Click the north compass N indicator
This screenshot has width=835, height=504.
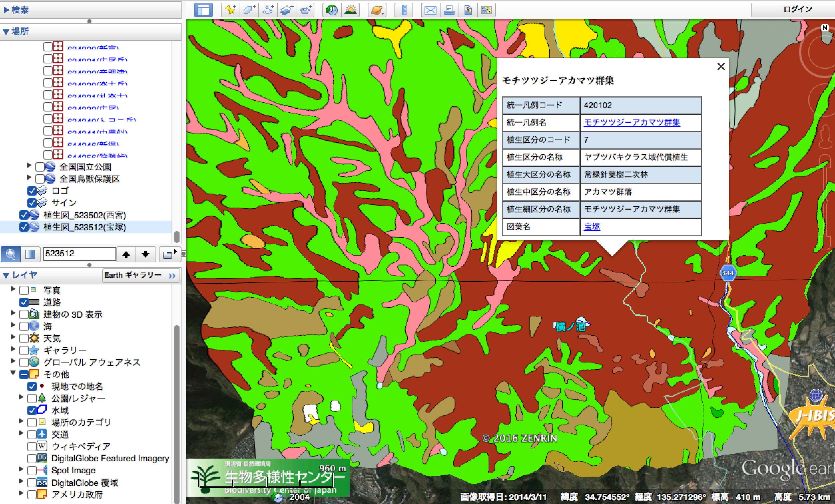825,28
